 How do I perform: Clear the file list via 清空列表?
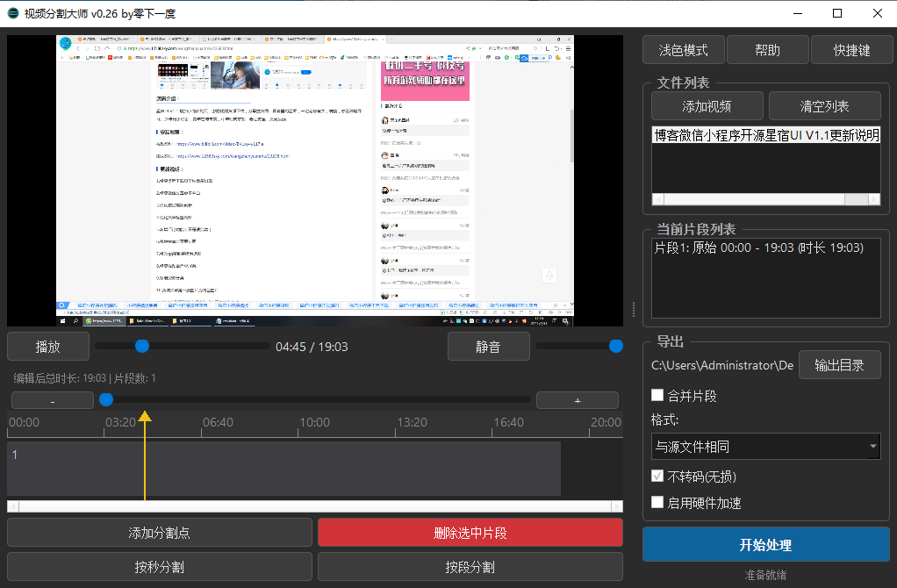pos(824,105)
